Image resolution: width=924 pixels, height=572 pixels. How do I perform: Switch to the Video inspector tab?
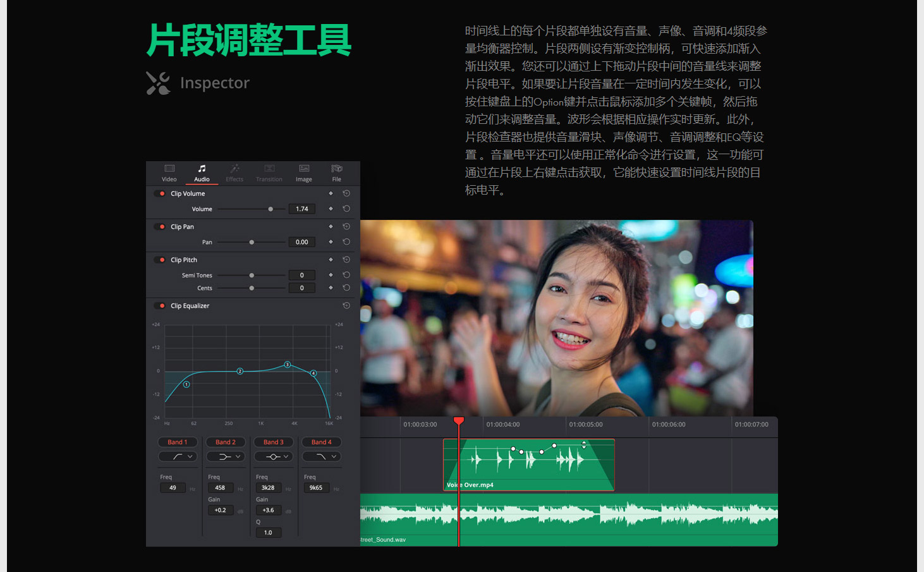point(169,173)
